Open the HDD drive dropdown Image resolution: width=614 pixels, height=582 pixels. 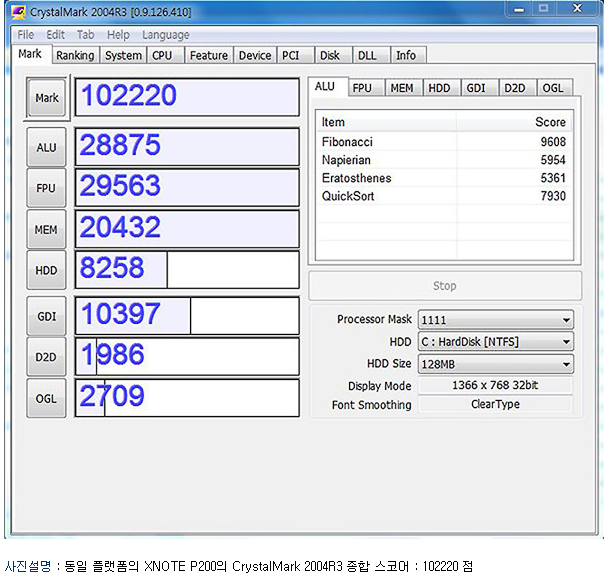tap(496, 342)
